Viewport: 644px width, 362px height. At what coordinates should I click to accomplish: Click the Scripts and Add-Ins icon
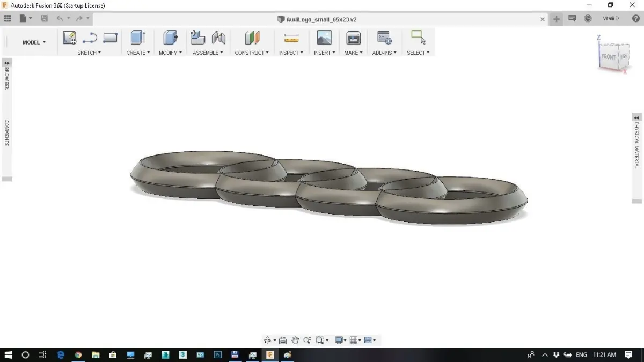coord(384,38)
